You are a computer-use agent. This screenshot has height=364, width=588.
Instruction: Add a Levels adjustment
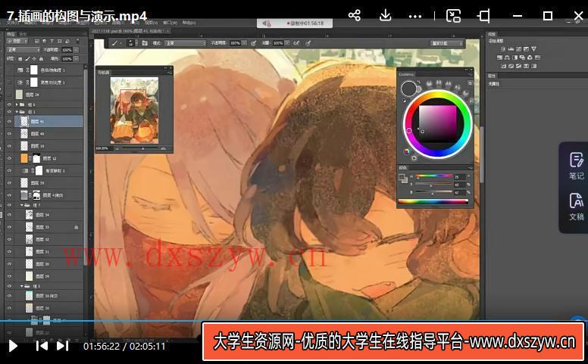(511, 49)
